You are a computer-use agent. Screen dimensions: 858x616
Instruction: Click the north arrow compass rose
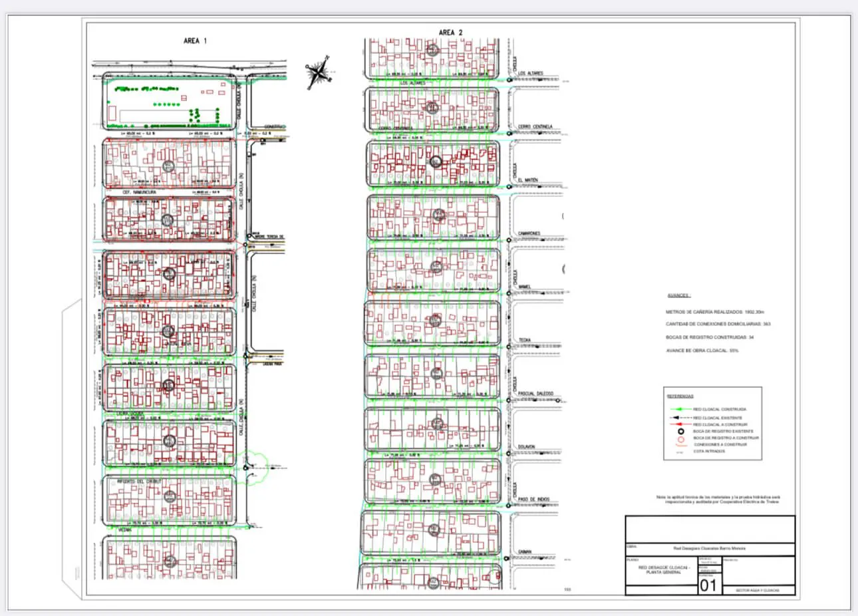[x=317, y=72]
